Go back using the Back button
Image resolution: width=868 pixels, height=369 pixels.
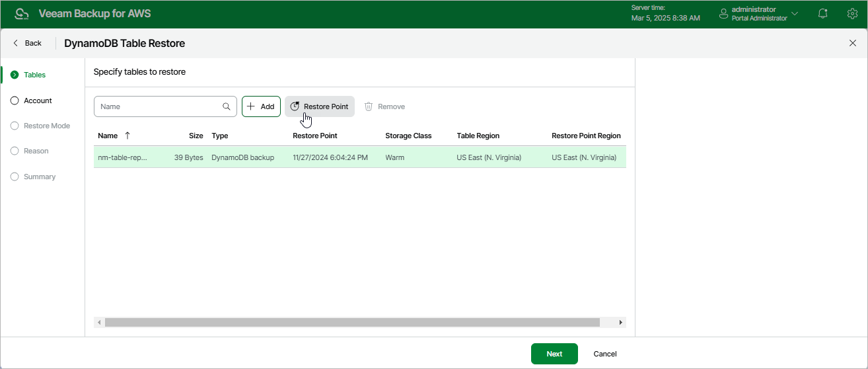point(27,43)
